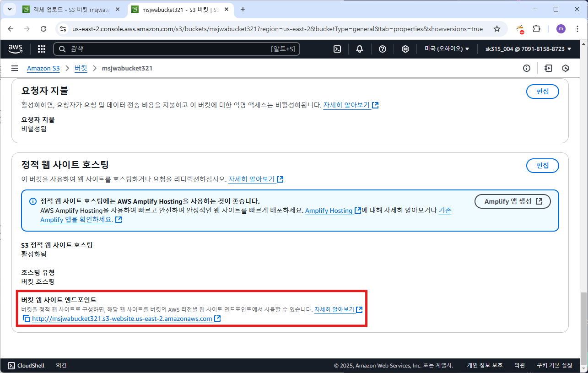Open a new browser tab

coord(243,9)
